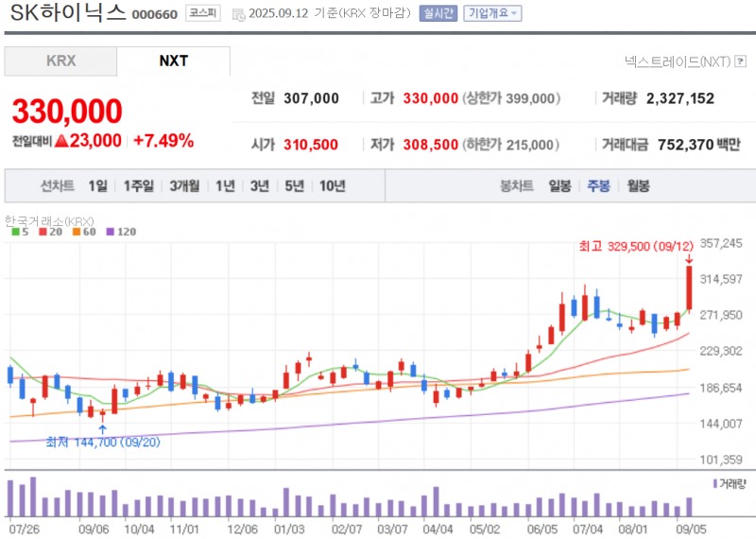756x539 pixels.
Task: Click the calendar icon beside the date
Action: [237, 14]
